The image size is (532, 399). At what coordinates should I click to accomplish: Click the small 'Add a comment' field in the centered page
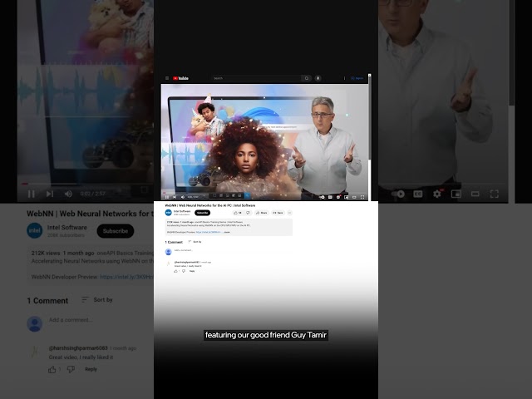[183, 250]
